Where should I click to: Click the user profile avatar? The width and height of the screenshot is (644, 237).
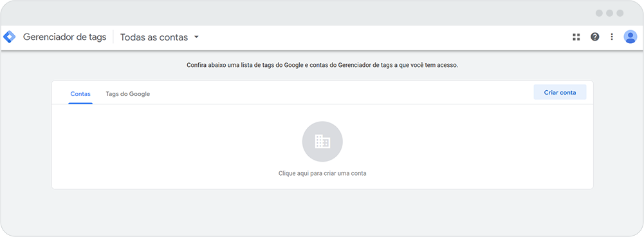(x=630, y=37)
